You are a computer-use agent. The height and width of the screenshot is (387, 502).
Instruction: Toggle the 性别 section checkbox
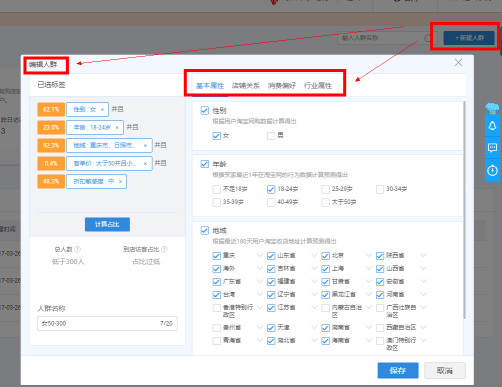(x=205, y=110)
